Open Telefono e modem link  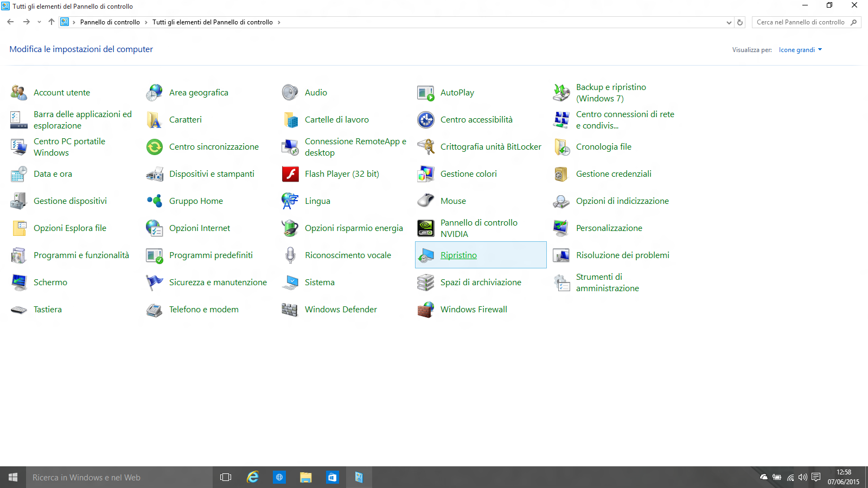[x=204, y=310]
